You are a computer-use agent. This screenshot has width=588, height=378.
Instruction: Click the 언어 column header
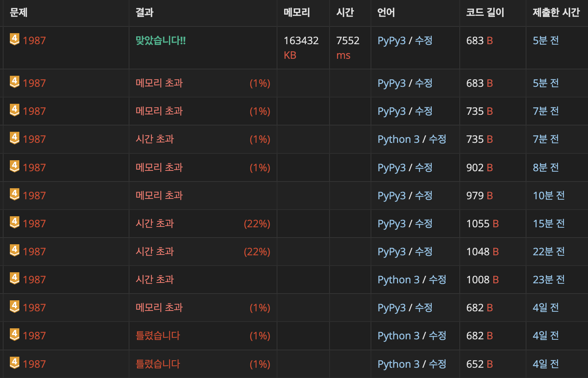[386, 13]
